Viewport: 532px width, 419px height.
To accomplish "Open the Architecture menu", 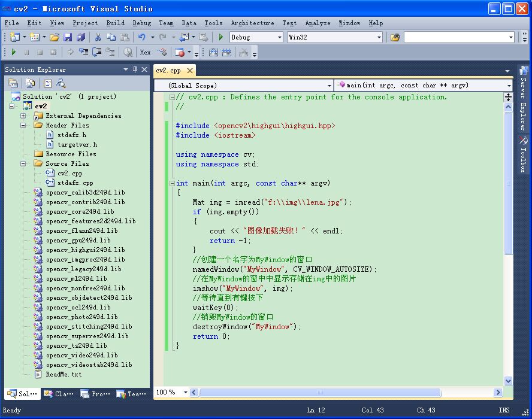I will [252, 23].
